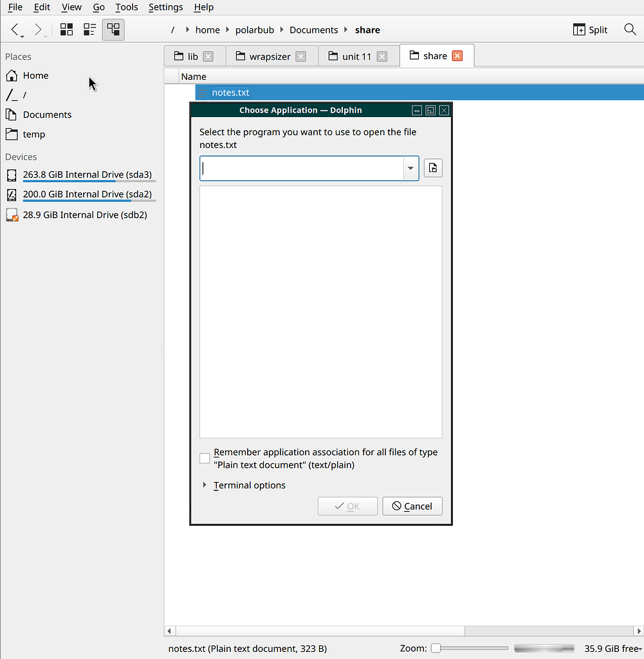Navigate to Documents via the breadcrumb
This screenshot has height=659, width=644.
(x=313, y=30)
